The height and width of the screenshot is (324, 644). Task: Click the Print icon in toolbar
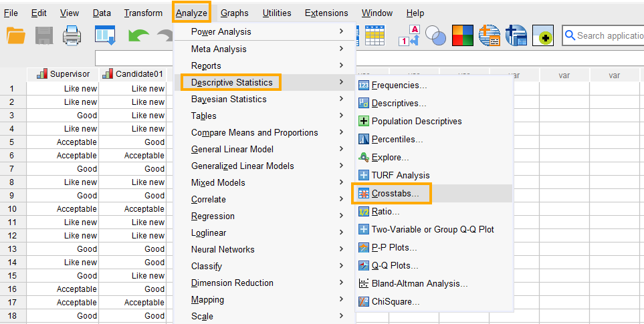point(72,35)
